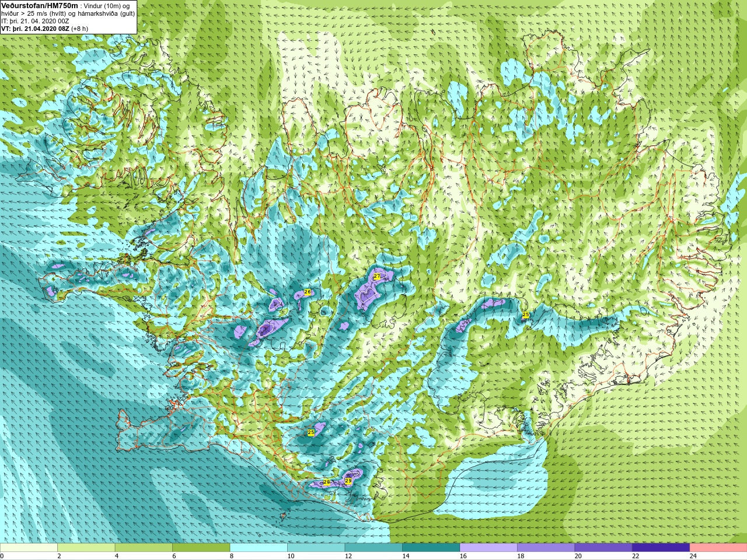747x560 pixels.
Task: Select the legend scale number 12
Action: click(x=348, y=556)
